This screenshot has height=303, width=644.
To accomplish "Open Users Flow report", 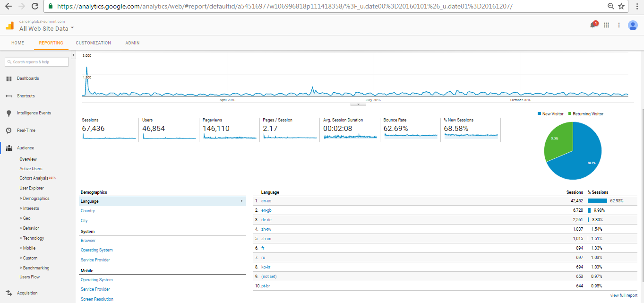I will (x=29, y=277).
